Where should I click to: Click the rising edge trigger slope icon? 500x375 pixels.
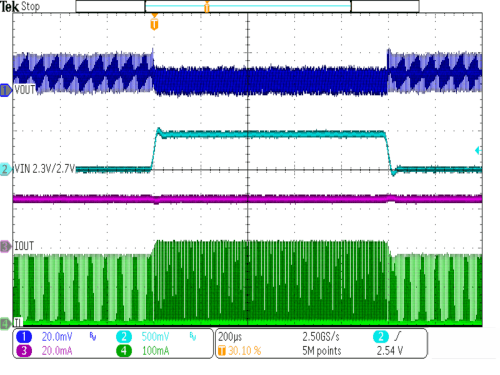[397, 336]
